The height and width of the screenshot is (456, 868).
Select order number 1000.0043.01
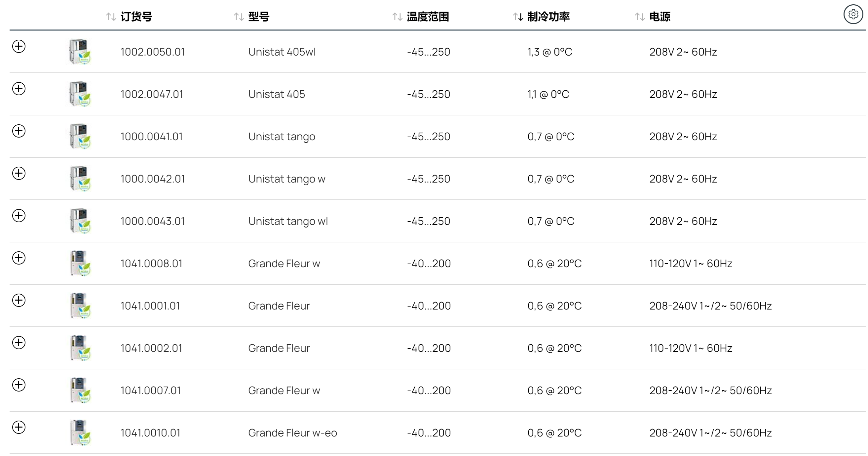pyautogui.click(x=153, y=221)
